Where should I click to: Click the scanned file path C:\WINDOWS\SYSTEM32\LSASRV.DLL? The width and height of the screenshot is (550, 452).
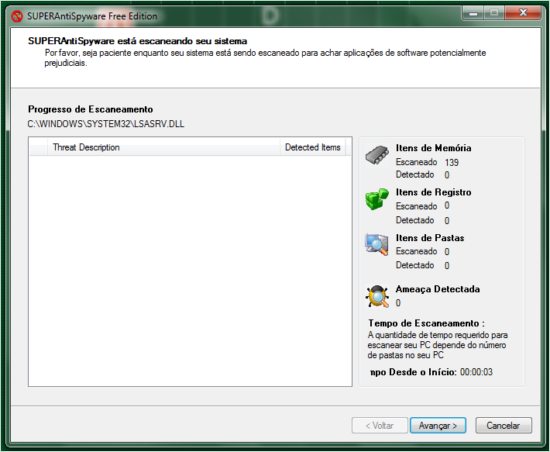[x=106, y=124]
